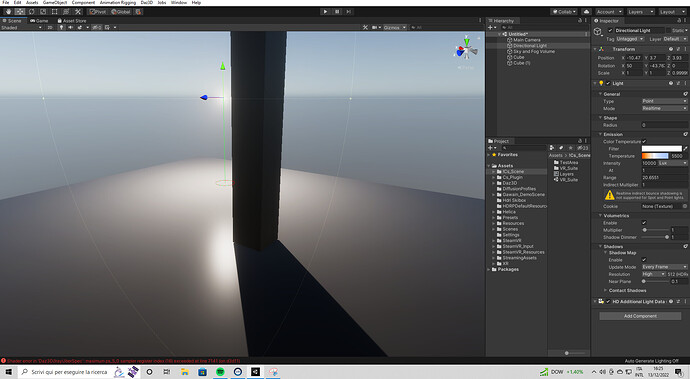This screenshot has height=379, width=690.
Task: Toggle the Color Temperature checkbox
Action: [644, 141]
